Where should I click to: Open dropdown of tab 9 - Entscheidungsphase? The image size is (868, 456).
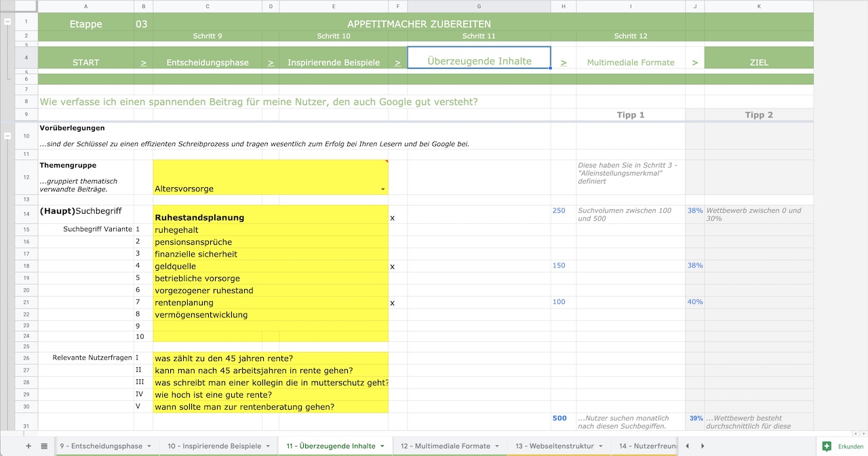pyautogui.click(x=149, y=446)
